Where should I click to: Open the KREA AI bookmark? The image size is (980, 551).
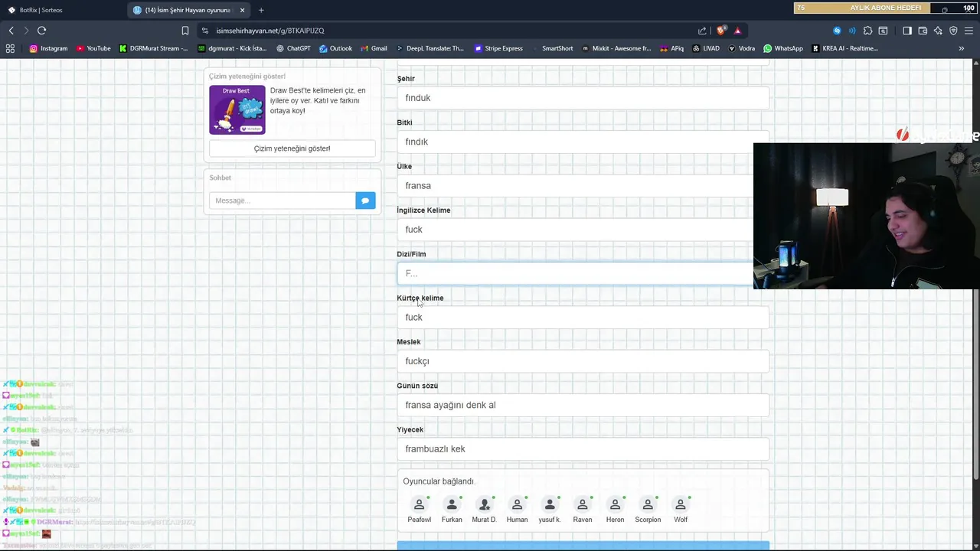pos(844,48)
